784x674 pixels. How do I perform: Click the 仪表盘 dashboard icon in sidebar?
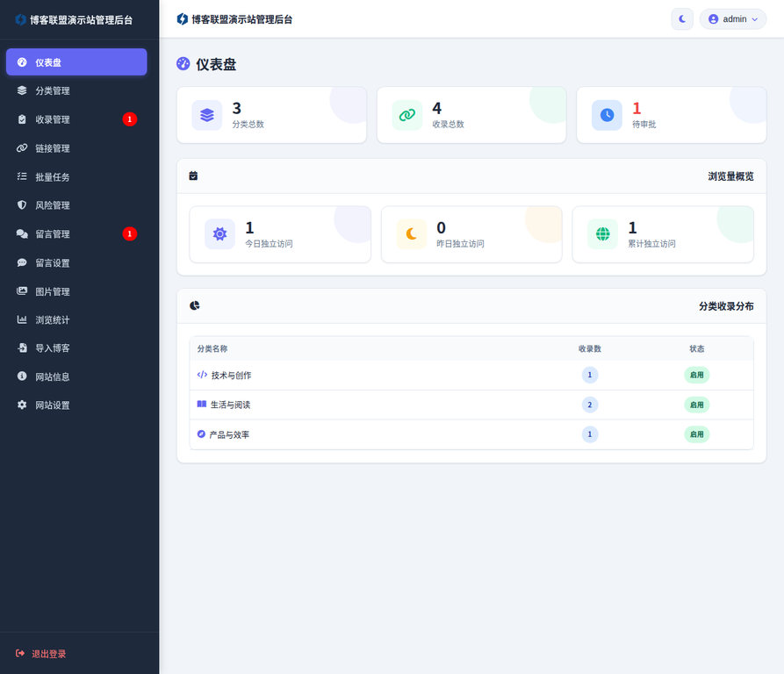click(x=22, y=62)
